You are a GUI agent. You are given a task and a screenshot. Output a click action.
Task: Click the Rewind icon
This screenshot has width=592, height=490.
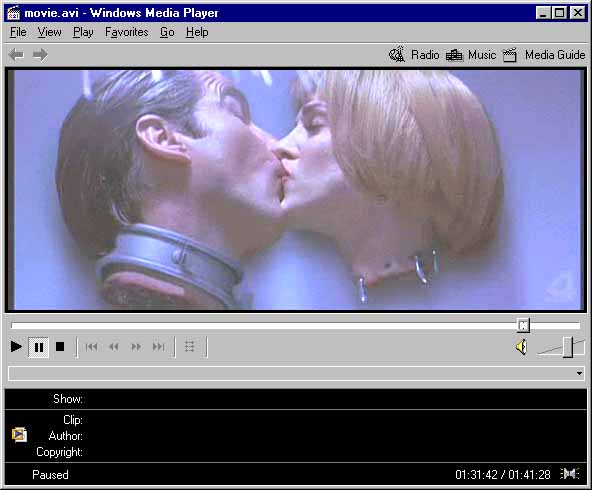tap(114, 347)
